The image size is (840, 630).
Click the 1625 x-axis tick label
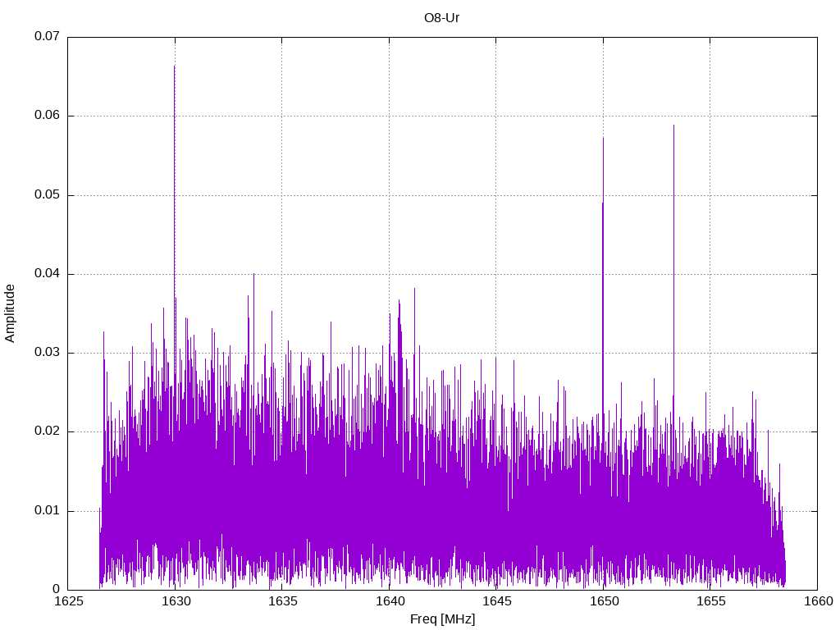coord(68,601)
